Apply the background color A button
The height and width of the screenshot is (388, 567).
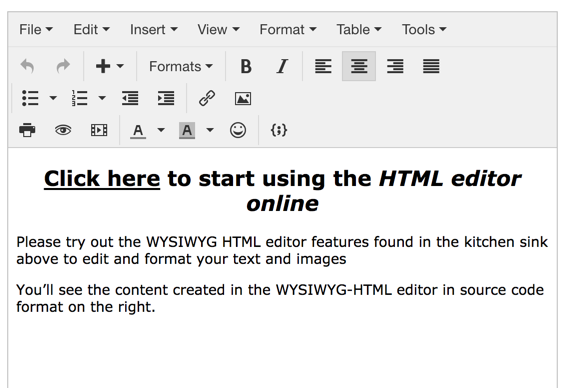point(187,131)
